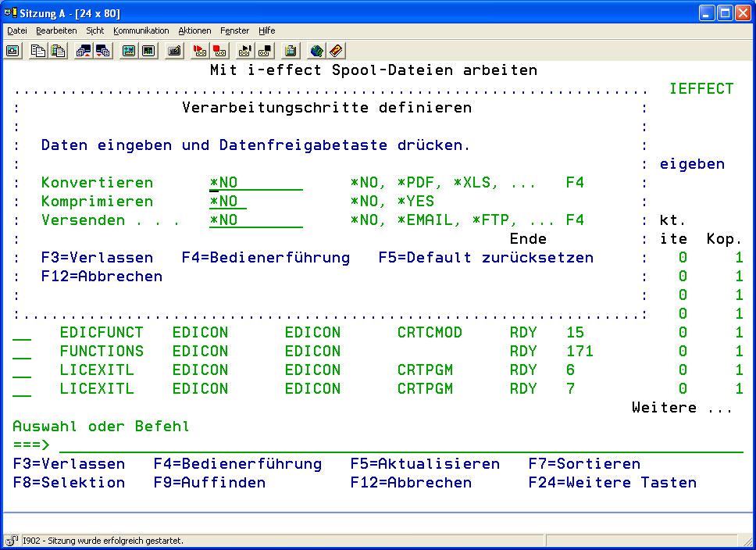The width and height of the screenshot is (756, 550).
Task: Click the Send File to Host icon
Action: [x=84, y=51]
